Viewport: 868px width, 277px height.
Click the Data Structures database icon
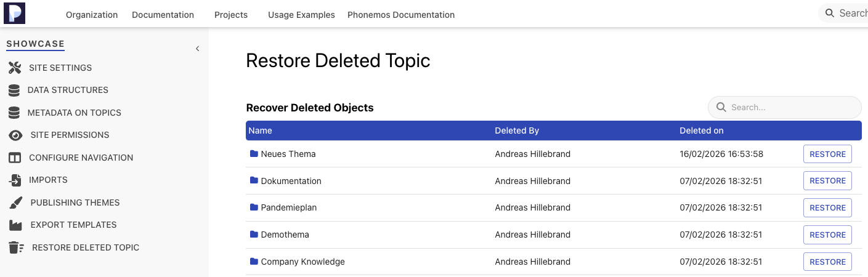[x=14, y=90]
